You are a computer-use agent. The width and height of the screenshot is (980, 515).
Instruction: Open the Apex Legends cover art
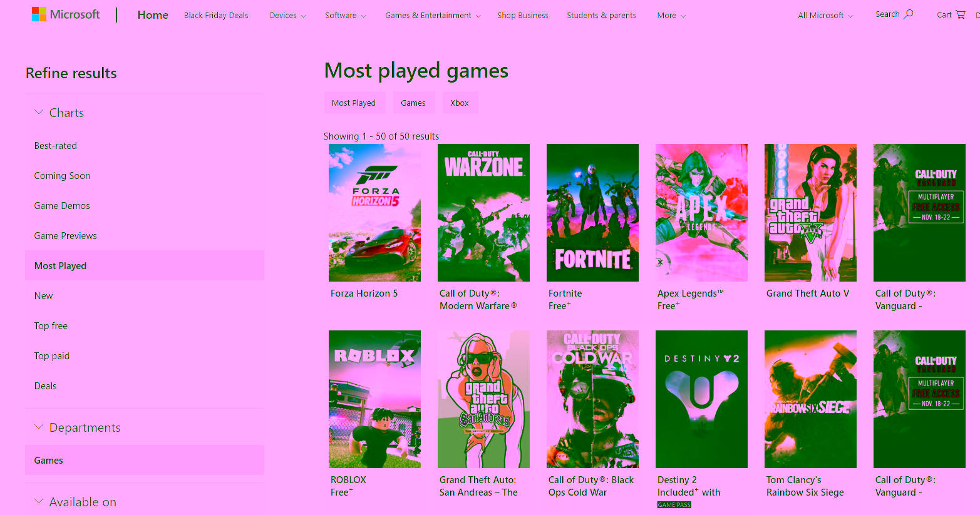point(701,213)
